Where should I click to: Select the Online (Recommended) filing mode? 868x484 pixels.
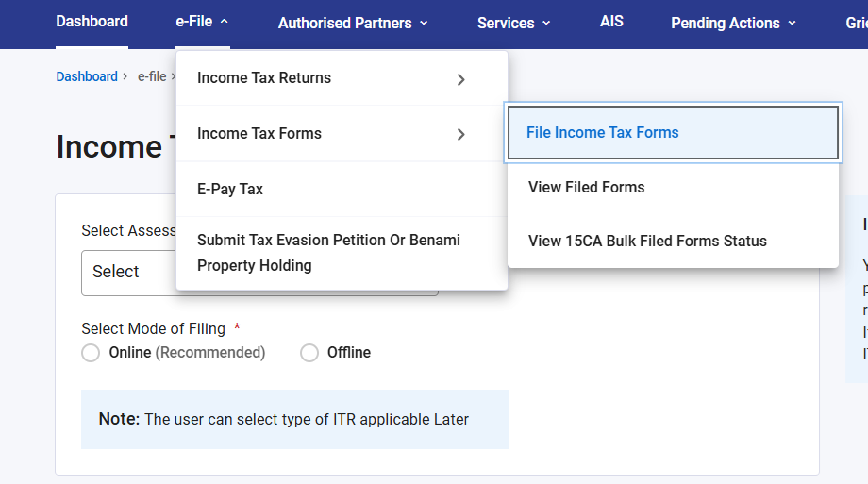[x=91, y=353]
